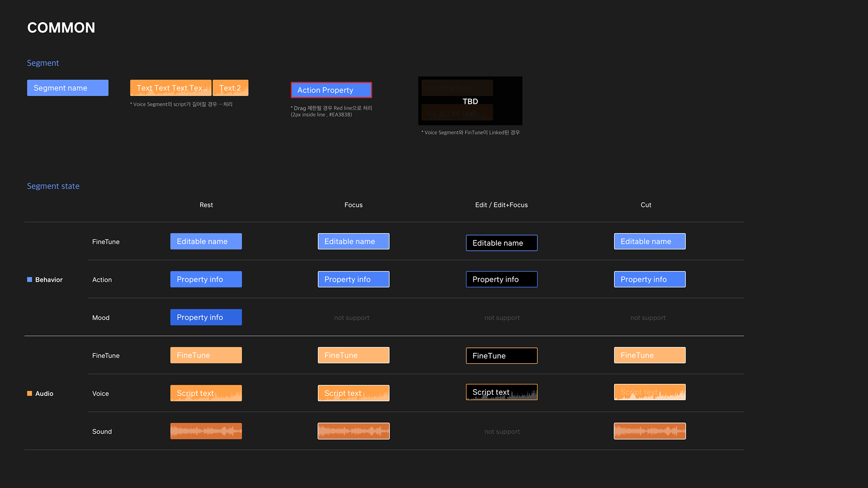The image size is (868, 488).
Task: Click the TBD linked segment box
Action: (x=470, y=101)
